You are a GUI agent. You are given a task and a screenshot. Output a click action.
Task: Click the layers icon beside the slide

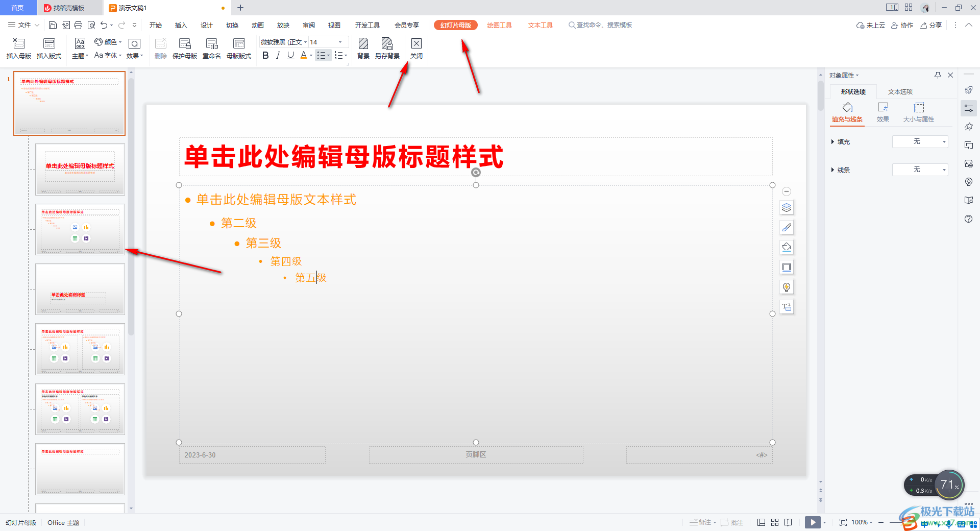tap(787, 208)
